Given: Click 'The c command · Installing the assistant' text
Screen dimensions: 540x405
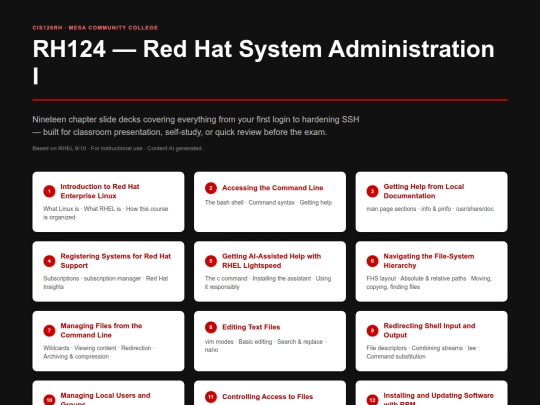Looking at the screenshot, I should tap(268, 282).
